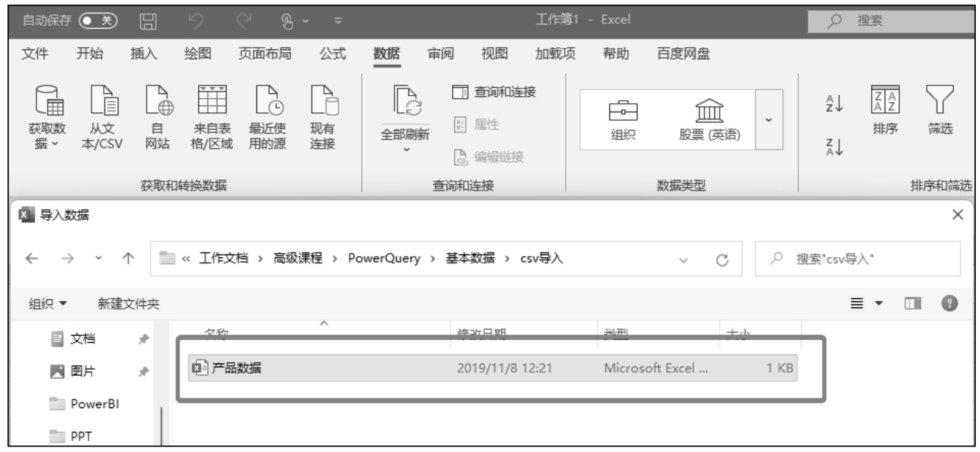The image size is (980, 452).
Task: Open the 帮助 ribbon tab
Action: [616, 54]
